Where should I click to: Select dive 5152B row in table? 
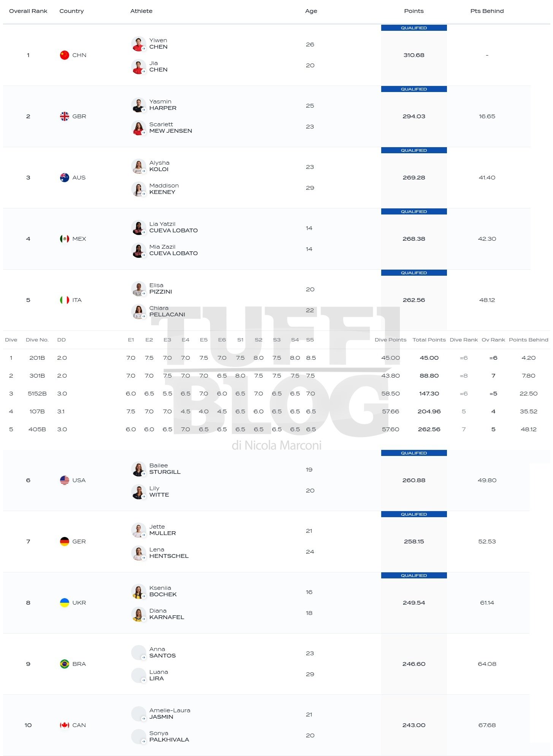276,394
